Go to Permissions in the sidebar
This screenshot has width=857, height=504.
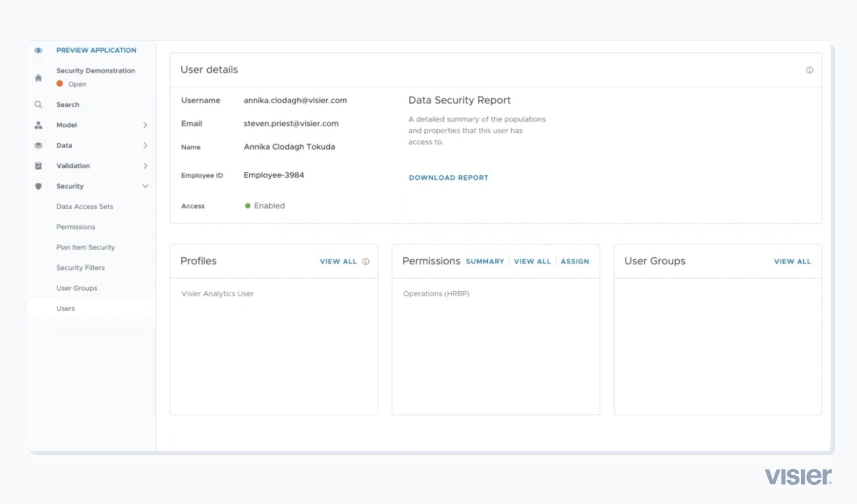tap(75, 227)
